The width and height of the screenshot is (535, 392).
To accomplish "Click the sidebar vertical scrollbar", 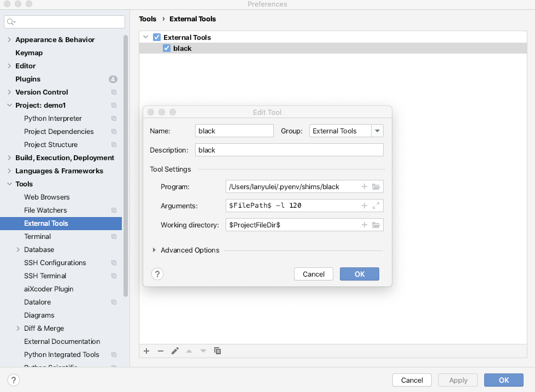I will [x=126, y=166].
